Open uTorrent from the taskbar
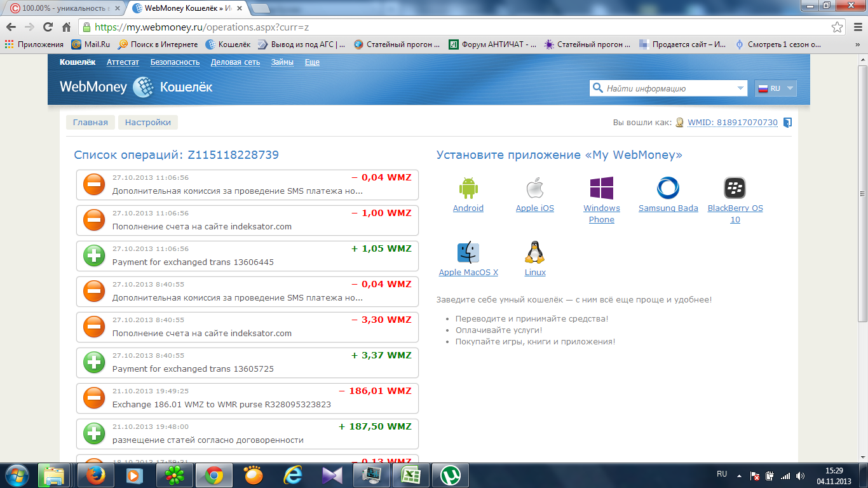 tap(451, 475)
